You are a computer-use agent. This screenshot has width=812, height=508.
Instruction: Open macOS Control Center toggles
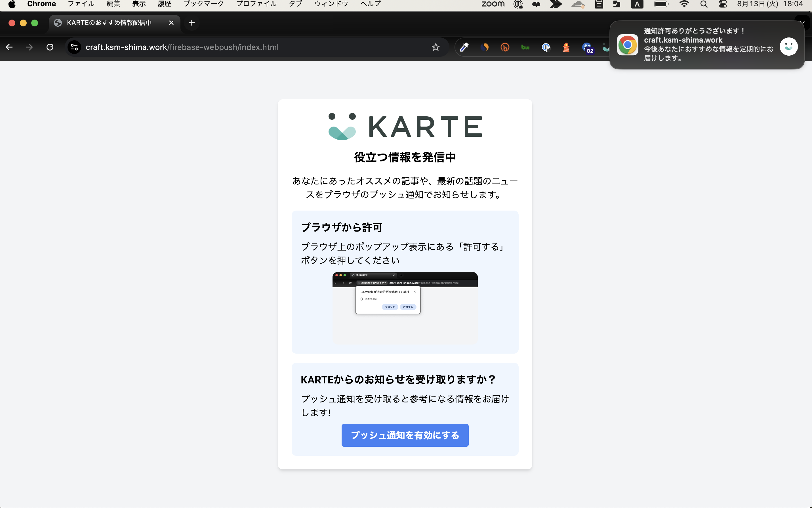(723, 4)
